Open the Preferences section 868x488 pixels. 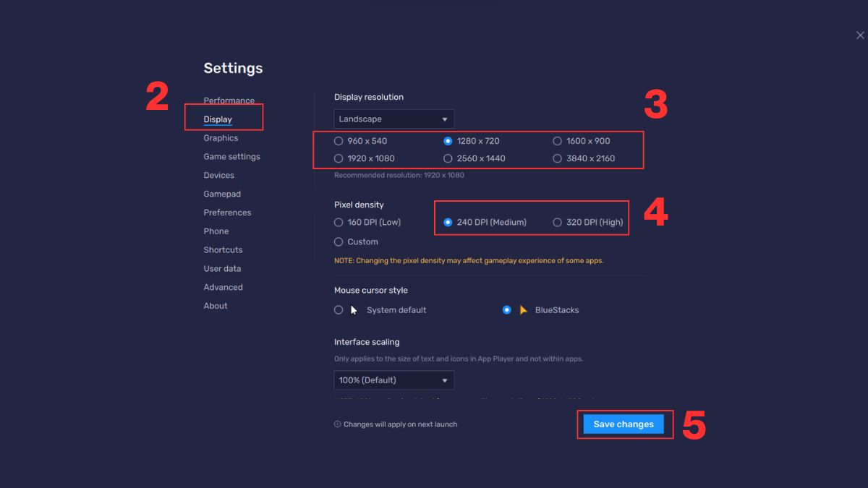pos(227,213)
